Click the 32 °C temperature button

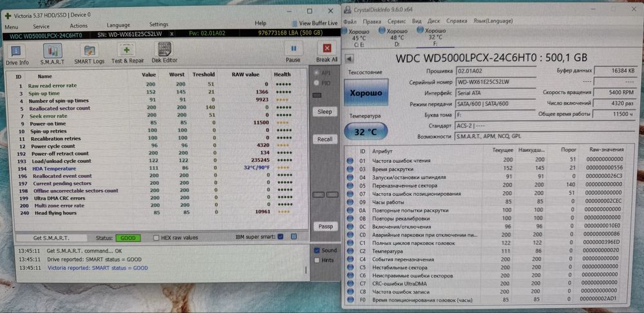(366, 132)
